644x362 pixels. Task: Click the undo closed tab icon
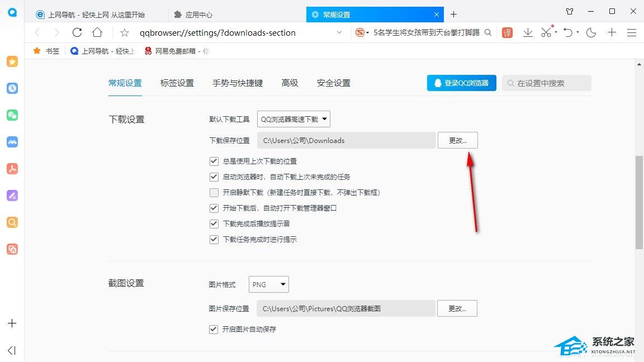coord(568,32)
